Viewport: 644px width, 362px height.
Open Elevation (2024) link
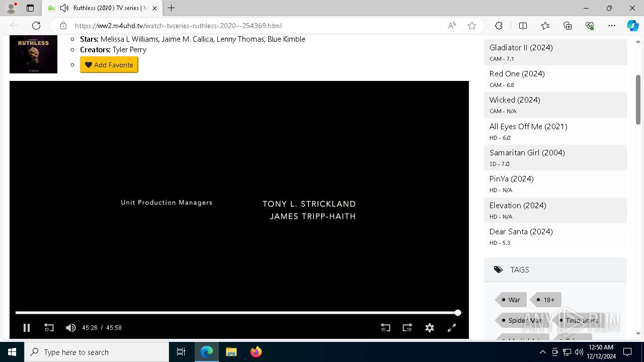pos(518,206)
